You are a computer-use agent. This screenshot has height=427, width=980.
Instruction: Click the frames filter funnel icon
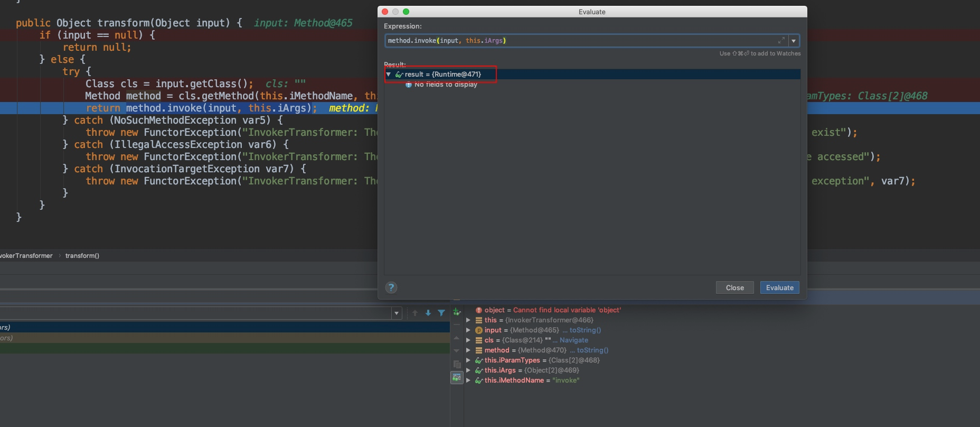[441, 313]
